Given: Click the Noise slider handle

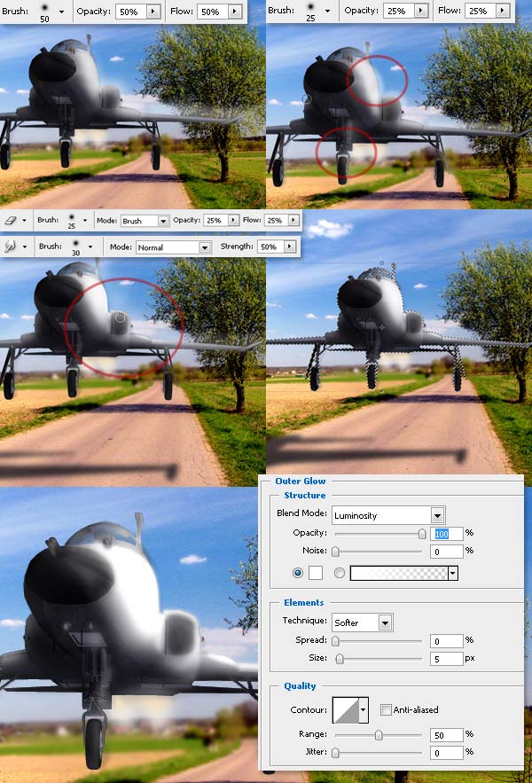Looking at the screenshot, I should 336,552.
